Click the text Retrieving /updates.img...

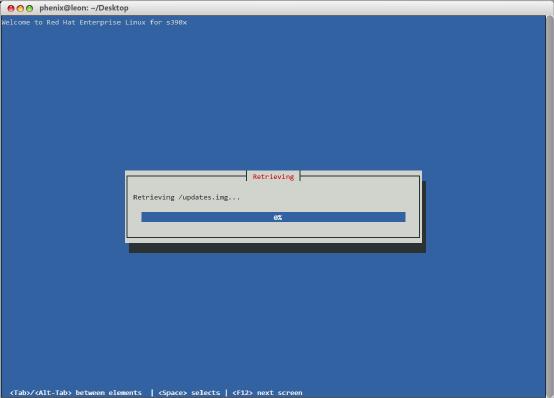coord(186,197)
